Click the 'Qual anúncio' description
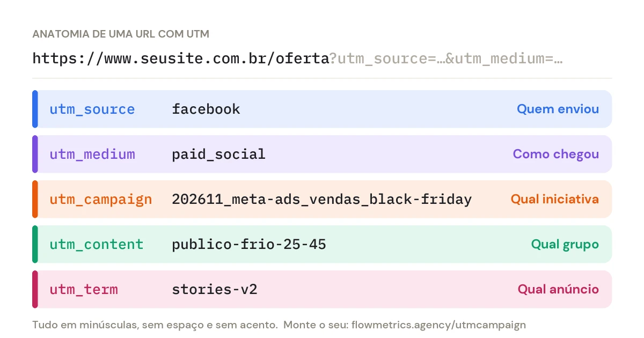The width and height of the screenshot is (644, 338). coord(558,289)
